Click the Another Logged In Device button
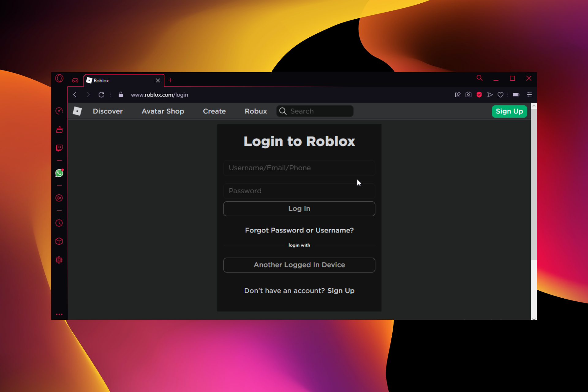The image size is (588, 392). pos(299,264)
